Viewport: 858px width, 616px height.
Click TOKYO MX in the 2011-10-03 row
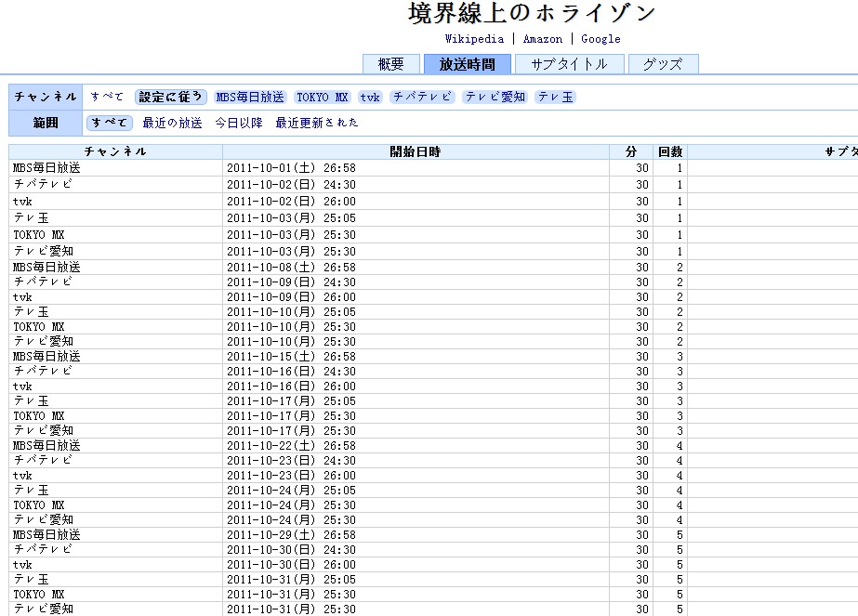[x=39, y=235]
